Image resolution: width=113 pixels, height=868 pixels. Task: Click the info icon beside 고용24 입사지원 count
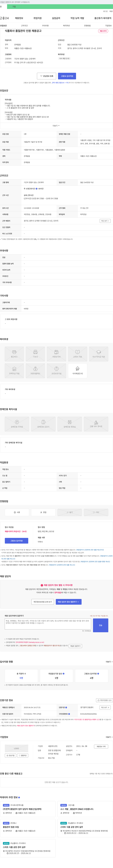98,674
